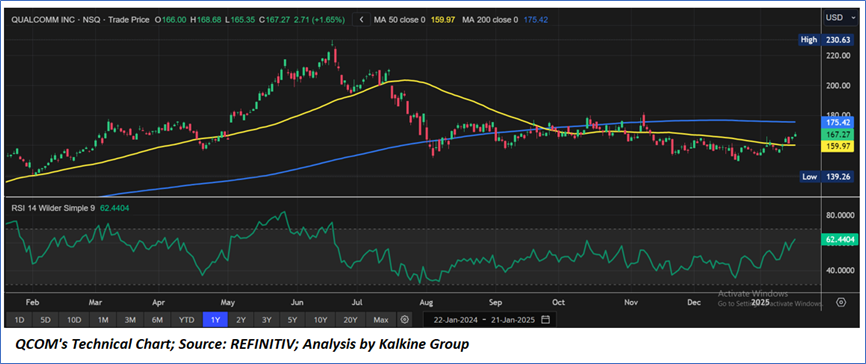The width and height of the screenshot is (866, 364).
Task: Select the 1M time range
Action: (103, 319)
